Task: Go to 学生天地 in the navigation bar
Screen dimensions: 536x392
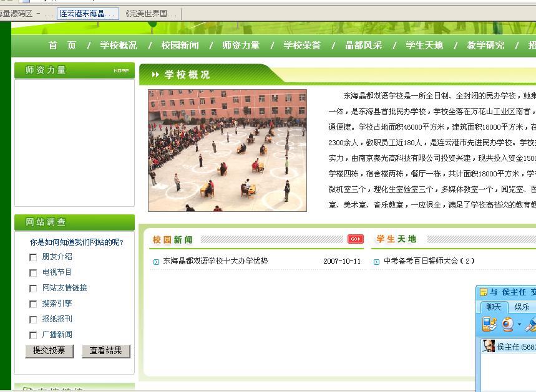Action: point(424,45)
